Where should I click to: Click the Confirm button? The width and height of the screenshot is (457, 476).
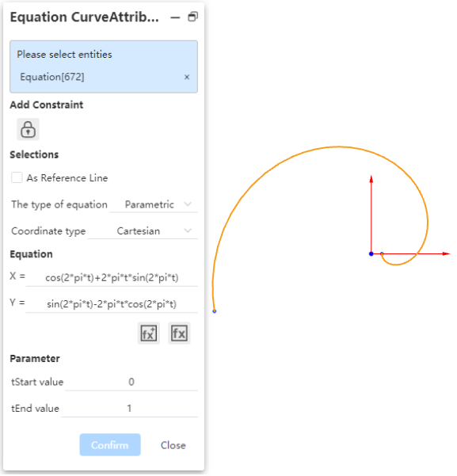[x=110, y=445]
